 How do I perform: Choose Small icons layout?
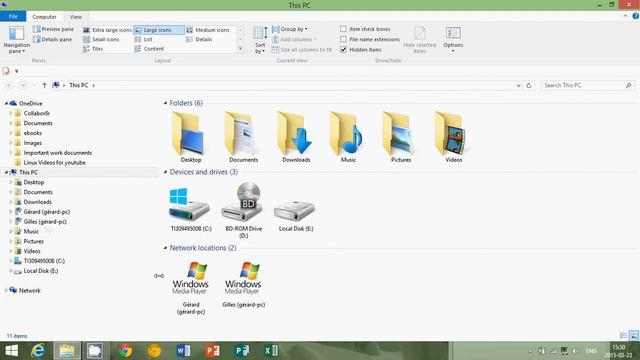click(x=101, y=39)
